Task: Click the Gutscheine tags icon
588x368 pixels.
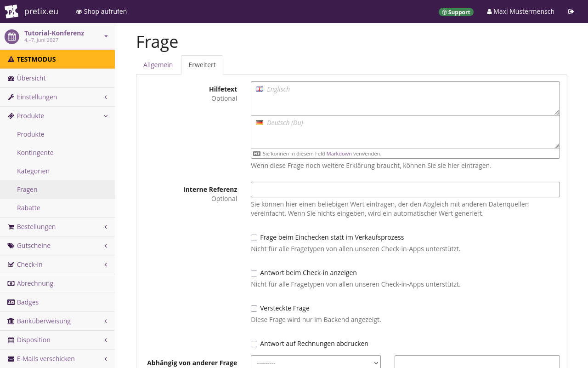Action: point(11,246)
